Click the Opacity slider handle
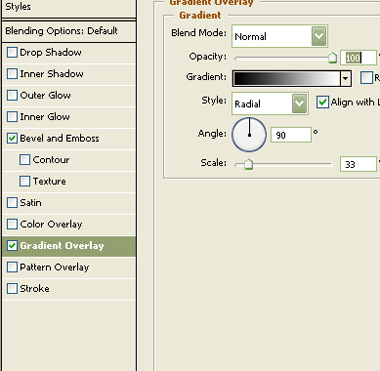380x371 pixels. (332, 58)
